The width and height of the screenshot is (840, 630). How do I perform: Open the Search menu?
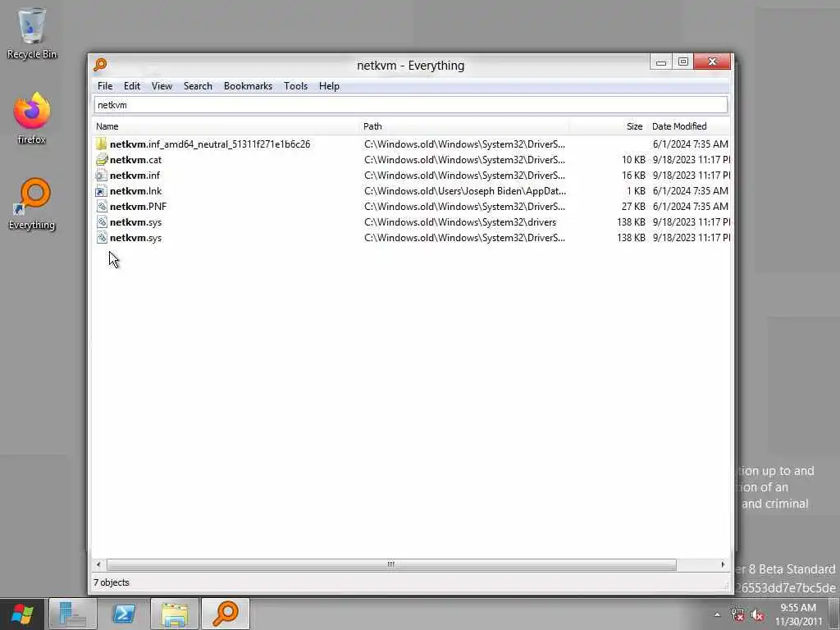pyautogui.click(x=198, y=86)
